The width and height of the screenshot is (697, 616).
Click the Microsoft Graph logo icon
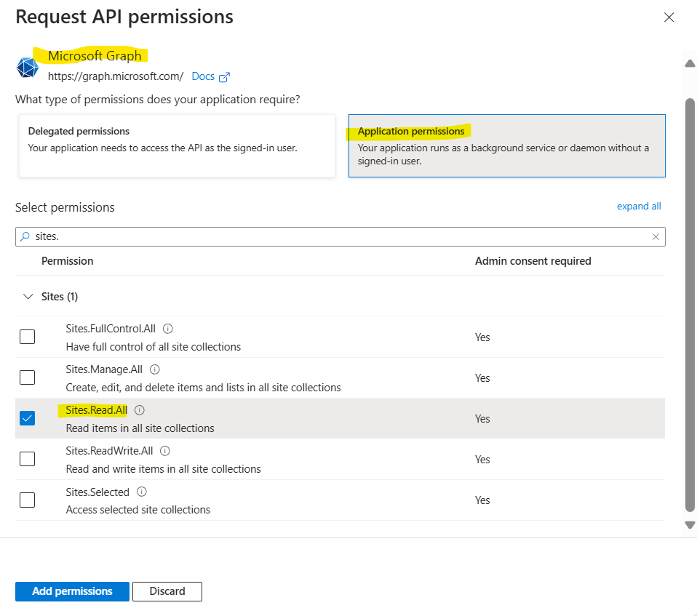coord(28,67)
